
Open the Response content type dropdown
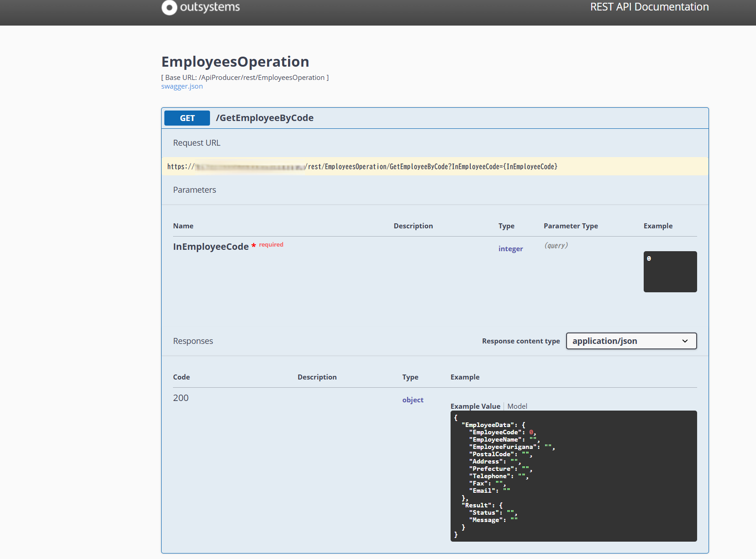tap(631, 341)
